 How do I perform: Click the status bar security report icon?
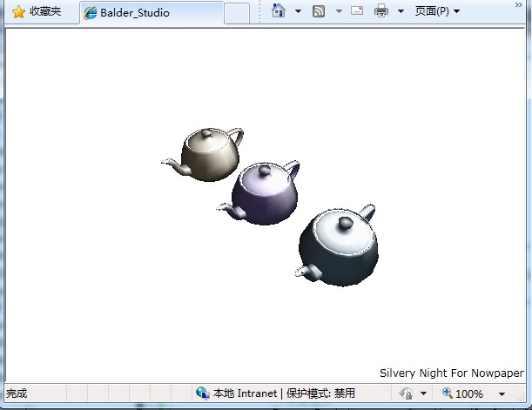coord(406,393)
